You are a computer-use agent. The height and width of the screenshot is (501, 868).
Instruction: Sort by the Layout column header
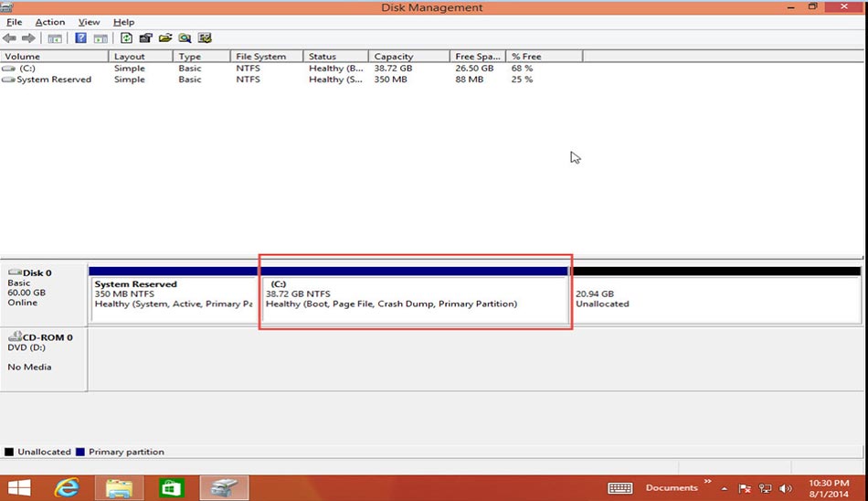click(x=141, y=56)
